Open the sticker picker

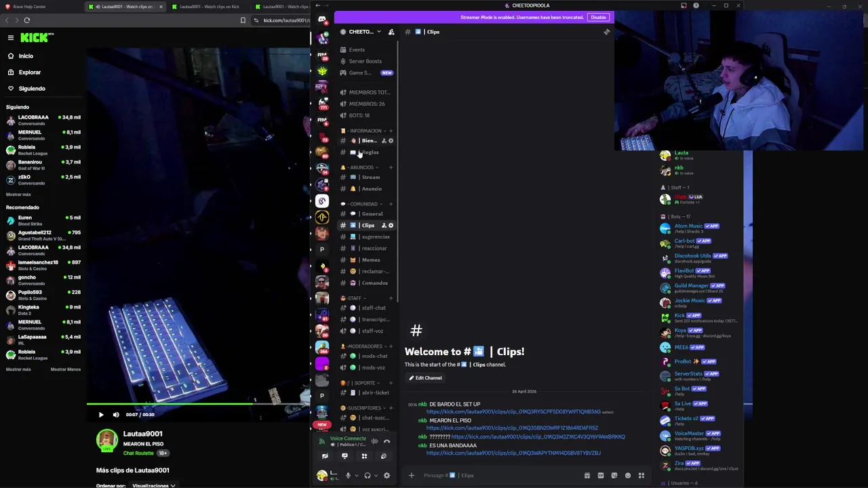614,476
